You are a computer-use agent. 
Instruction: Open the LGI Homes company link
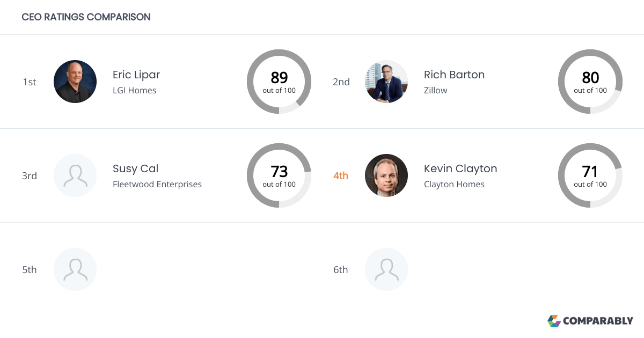135,90
